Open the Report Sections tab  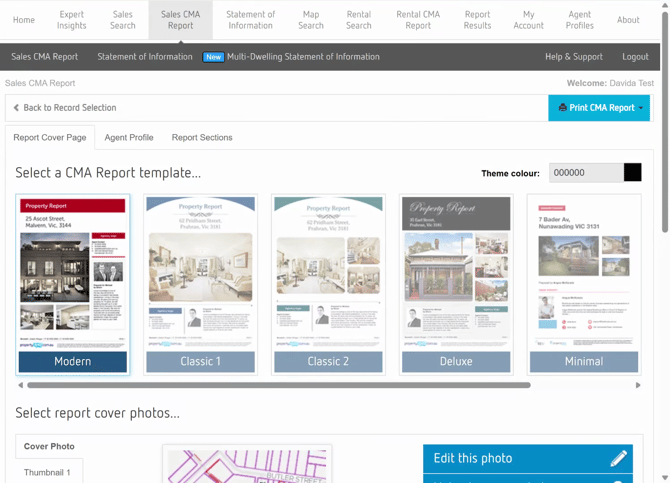[x=202, y=138]
